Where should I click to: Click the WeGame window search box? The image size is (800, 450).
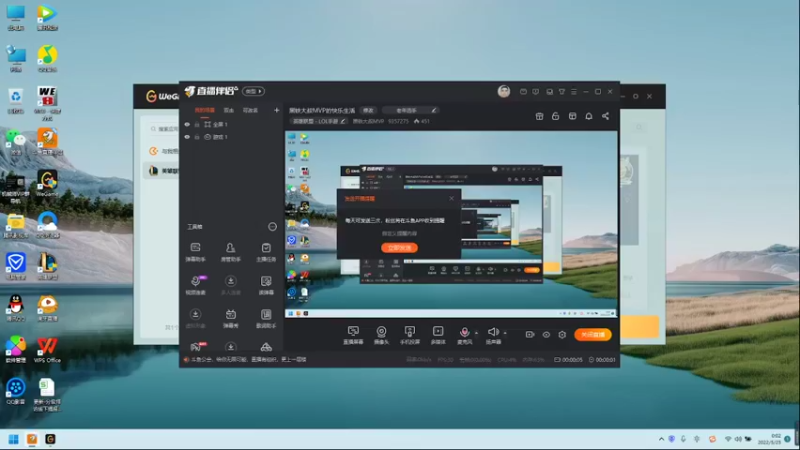pos(162,129)
